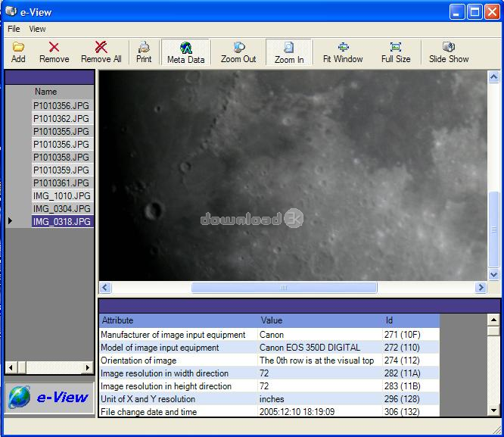The width and height of the screenshot is (504, 437).
Task: Open the File menu
Action: pos(14,29)
